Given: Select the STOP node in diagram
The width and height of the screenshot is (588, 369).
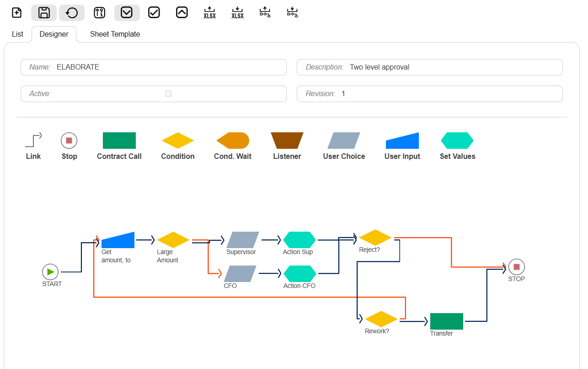Looking at the screenshot, I should coord(517,267).
